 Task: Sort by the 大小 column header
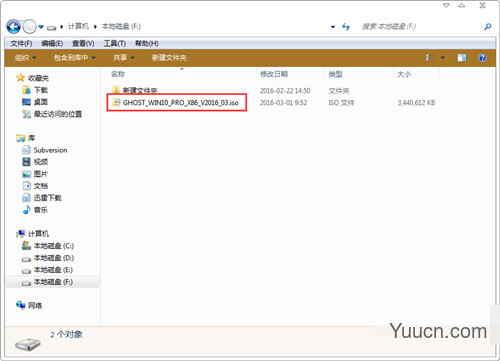click(404, 74)
